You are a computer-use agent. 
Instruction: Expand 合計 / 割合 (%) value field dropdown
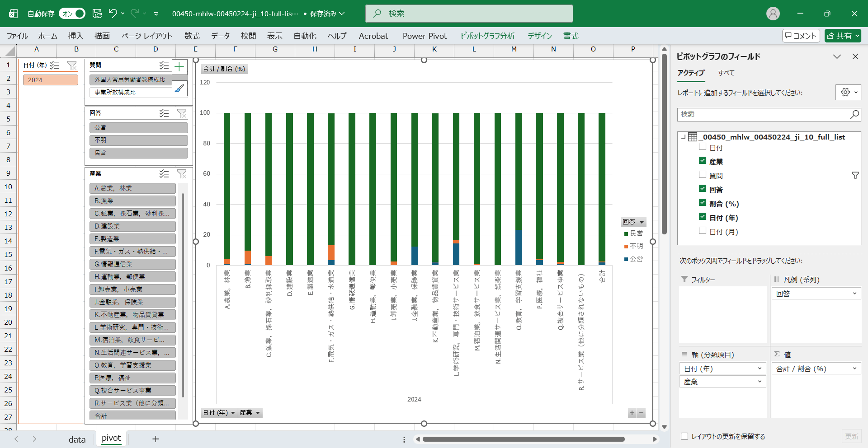click(x=854, y=369)
